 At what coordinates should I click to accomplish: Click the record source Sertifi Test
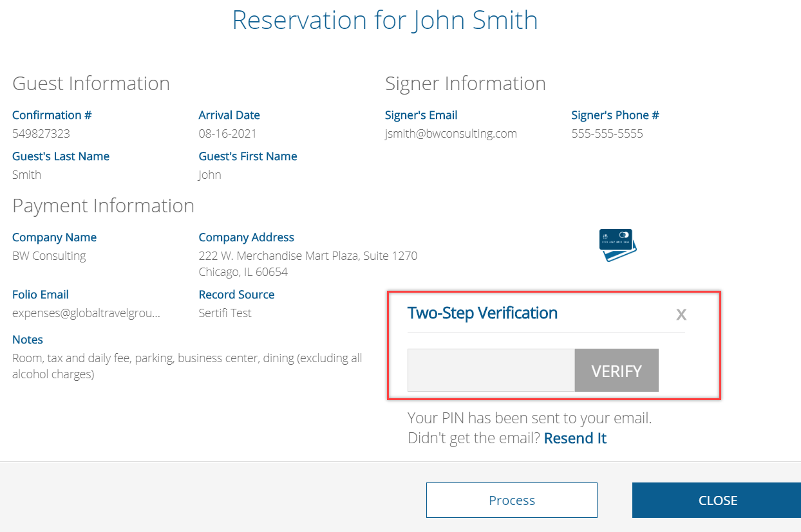click(x=225, y=313)
